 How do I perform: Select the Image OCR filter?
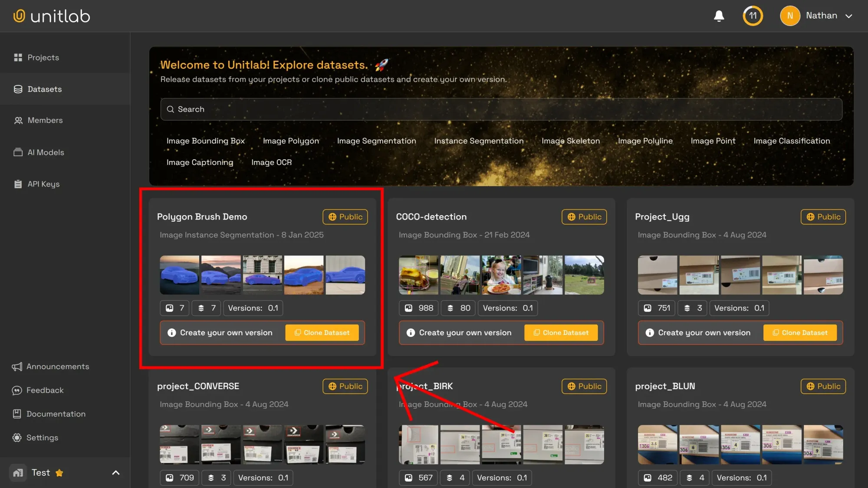point(271,162)
